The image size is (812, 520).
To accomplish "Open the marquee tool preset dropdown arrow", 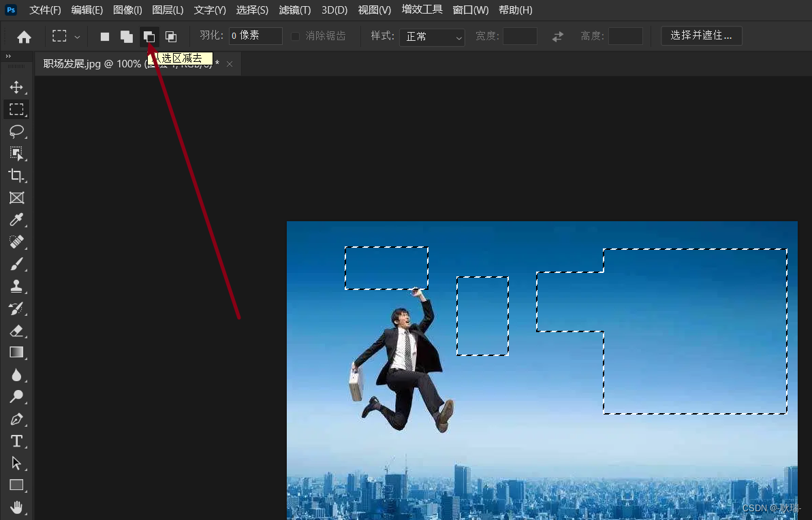I will point(76,36).
